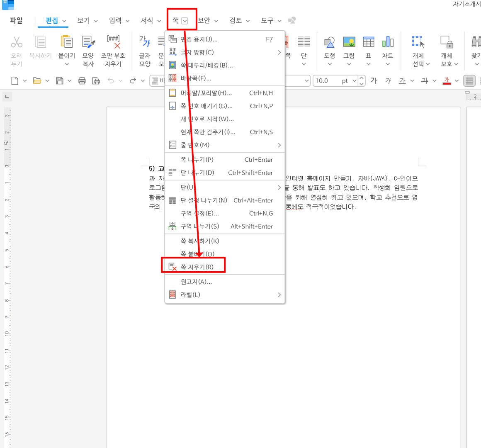Open the 검토 menu

click(236, 20)
